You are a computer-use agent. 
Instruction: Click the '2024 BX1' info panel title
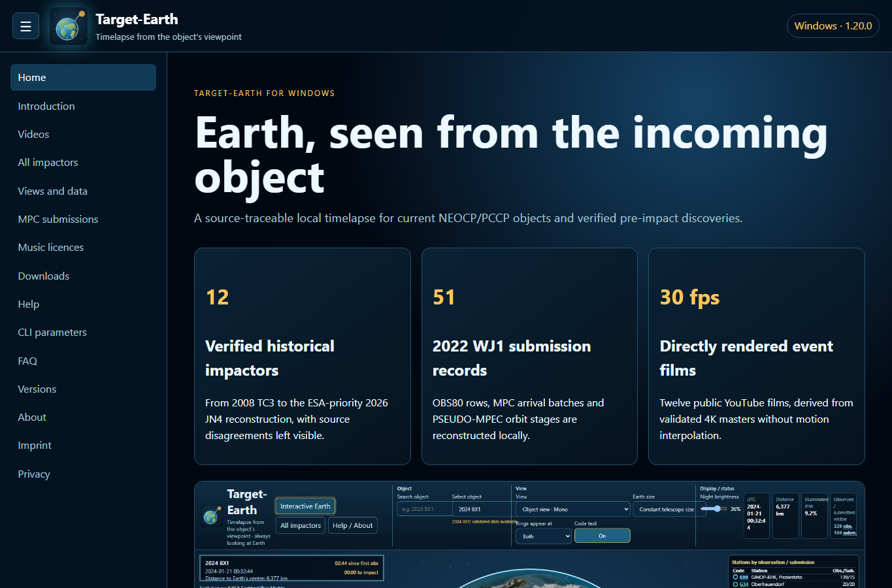tap(217, 563)
